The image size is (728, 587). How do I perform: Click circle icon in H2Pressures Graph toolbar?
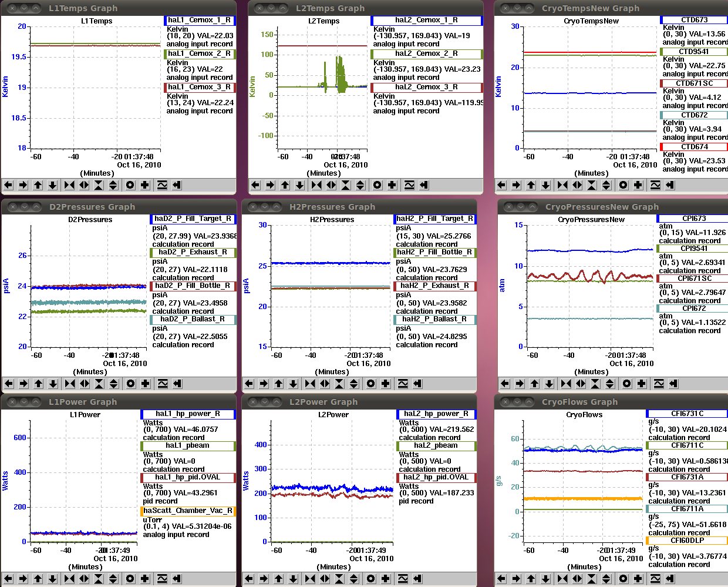tap(370, 384)
